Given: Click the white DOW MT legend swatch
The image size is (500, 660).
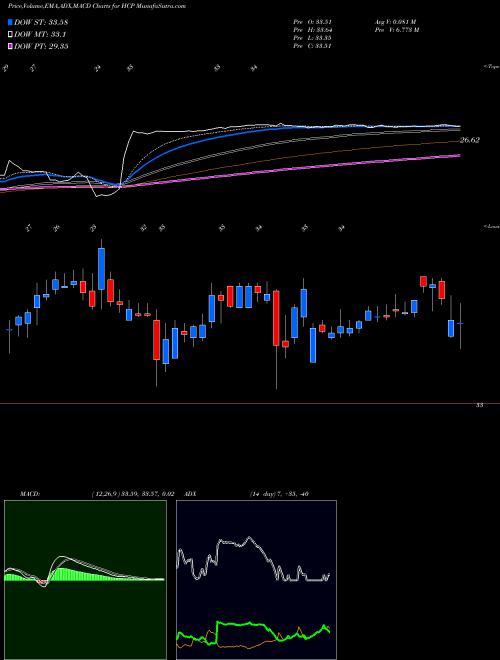Looking at the screenshot, I should (x=11, y=34).
